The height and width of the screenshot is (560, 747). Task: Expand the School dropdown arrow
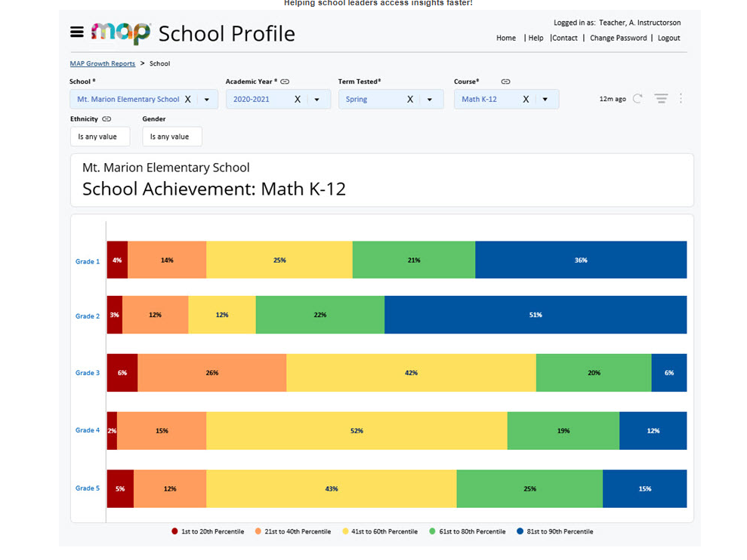207,100
